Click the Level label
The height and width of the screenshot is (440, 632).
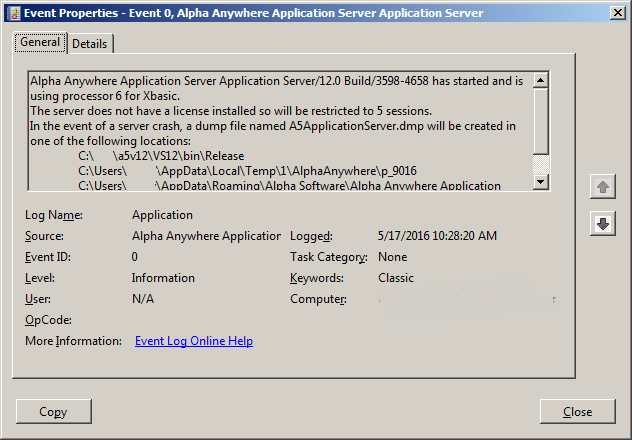tap(40, 278)
